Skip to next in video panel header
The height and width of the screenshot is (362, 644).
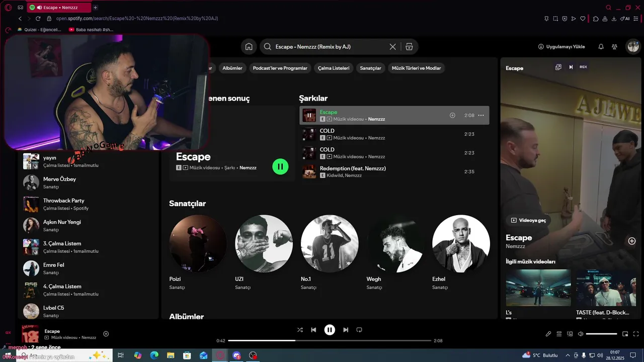(571, 67)
